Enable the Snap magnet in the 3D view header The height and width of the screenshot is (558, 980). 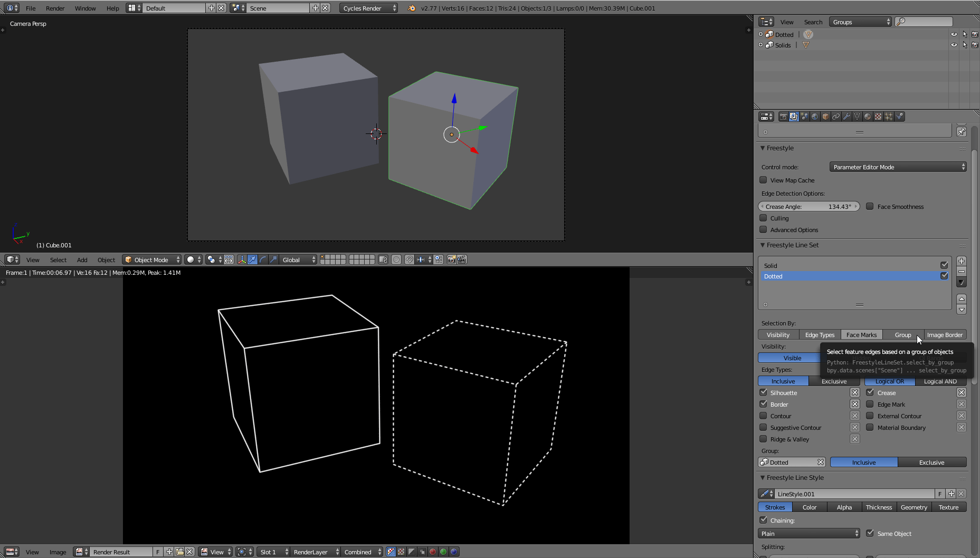410,259
